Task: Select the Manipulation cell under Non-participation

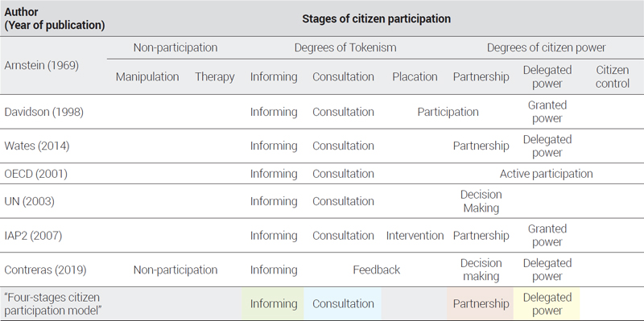Action: [147, 76]
